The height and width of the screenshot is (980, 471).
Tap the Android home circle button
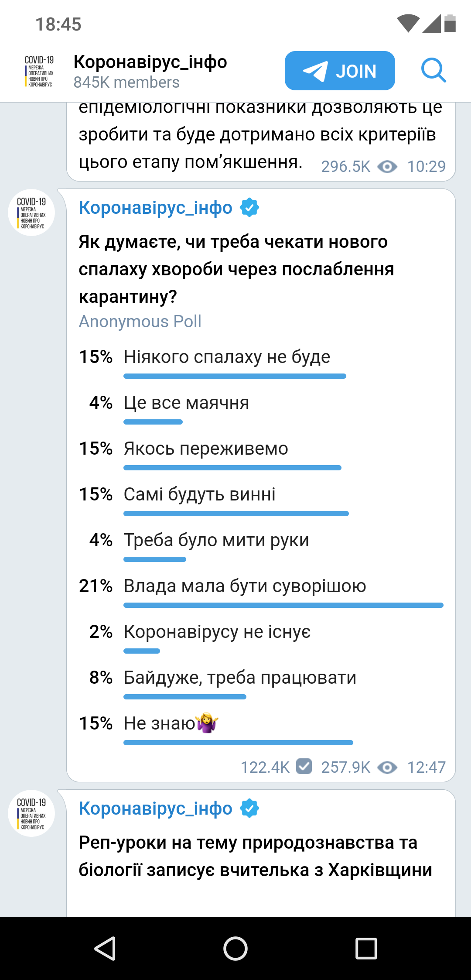tap(235, 948)
